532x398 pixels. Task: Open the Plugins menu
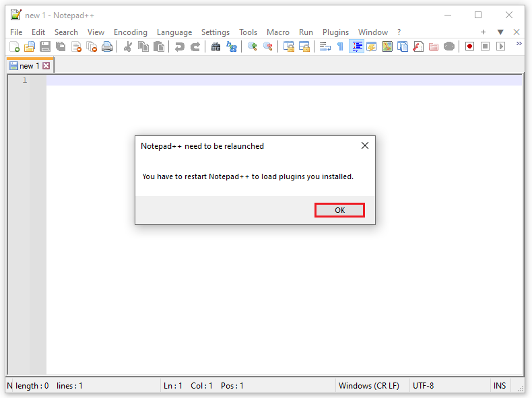(335, 32)
